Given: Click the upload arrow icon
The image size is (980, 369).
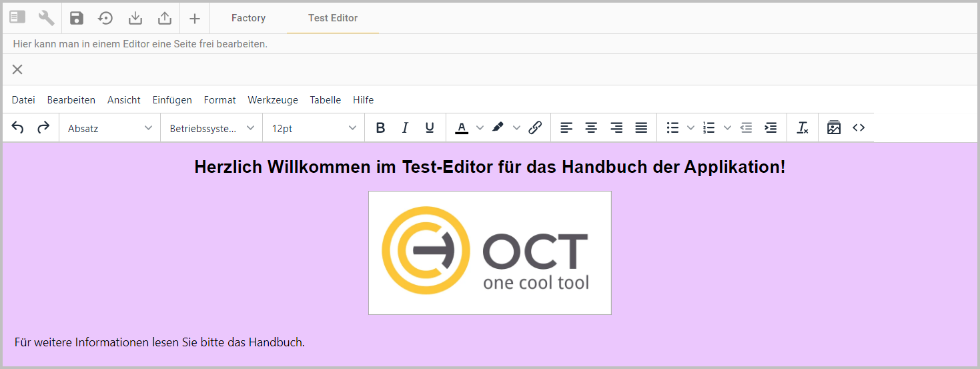Looking at the screenshot, I should 165,18.
